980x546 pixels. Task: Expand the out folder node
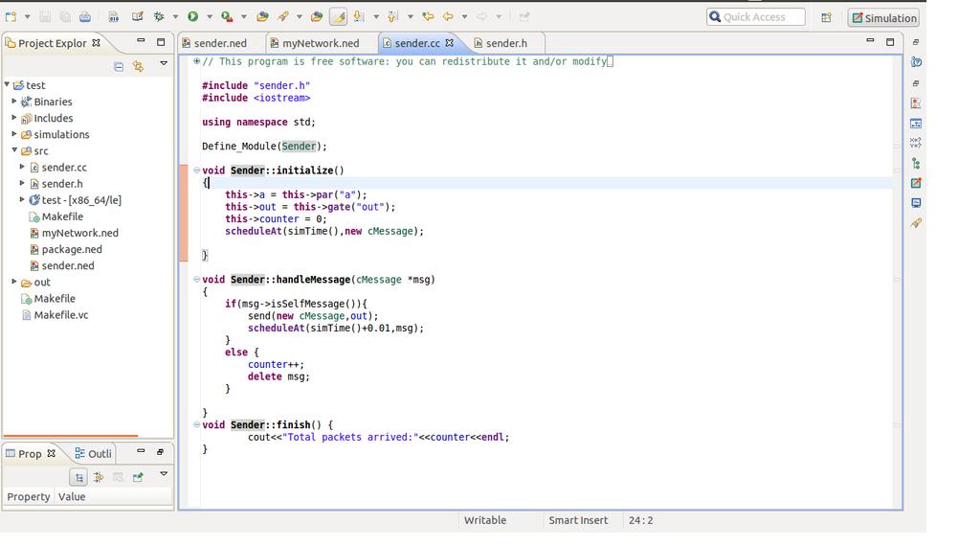14,282
